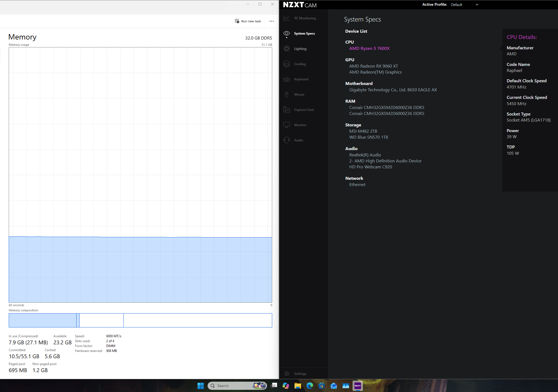Click the Capture Card menu label
558x392 pixels.
click(304, 110)
